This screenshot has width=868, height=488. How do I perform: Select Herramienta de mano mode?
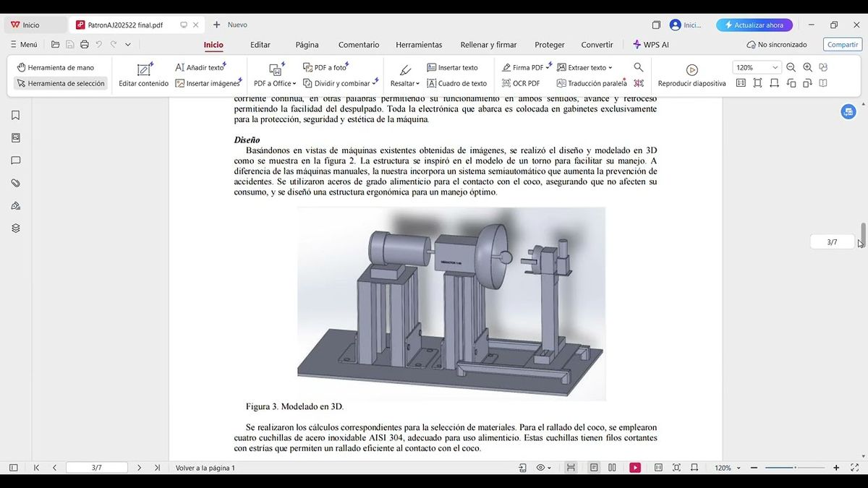pos(56,67)
